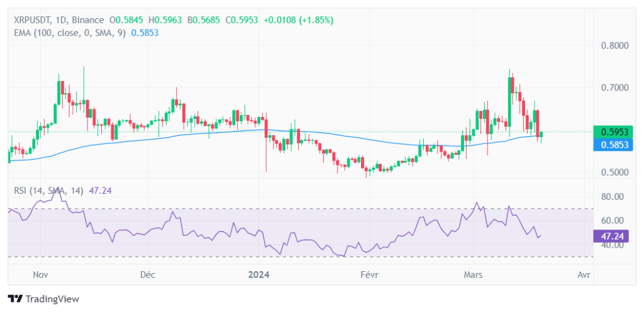Click the Avr label on time axis
This screenshot has height=312, width=644.
(584, 275)
